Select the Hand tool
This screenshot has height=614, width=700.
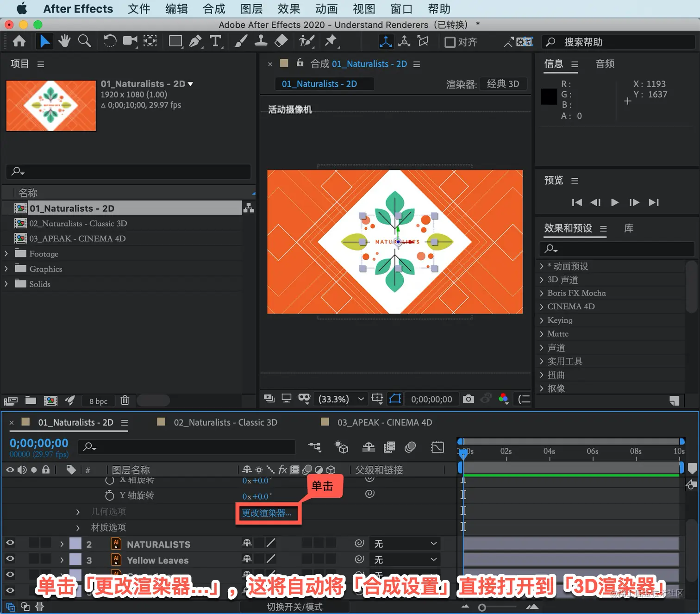(x=64, y=42)
